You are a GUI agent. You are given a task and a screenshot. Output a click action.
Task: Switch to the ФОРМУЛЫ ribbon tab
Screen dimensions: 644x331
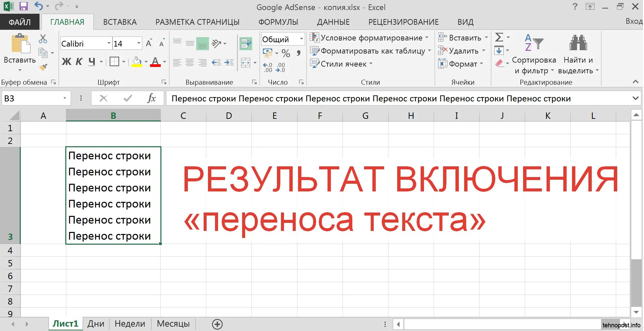(278, 22)
